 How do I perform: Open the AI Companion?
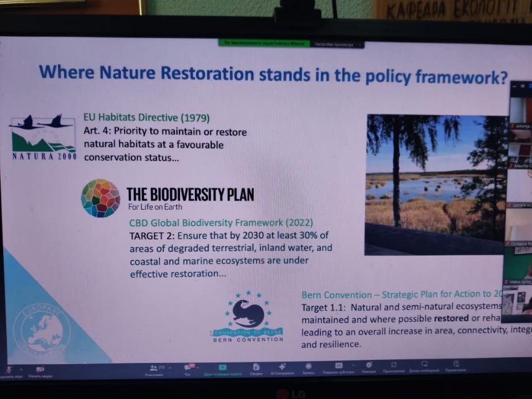click(282, 367)
